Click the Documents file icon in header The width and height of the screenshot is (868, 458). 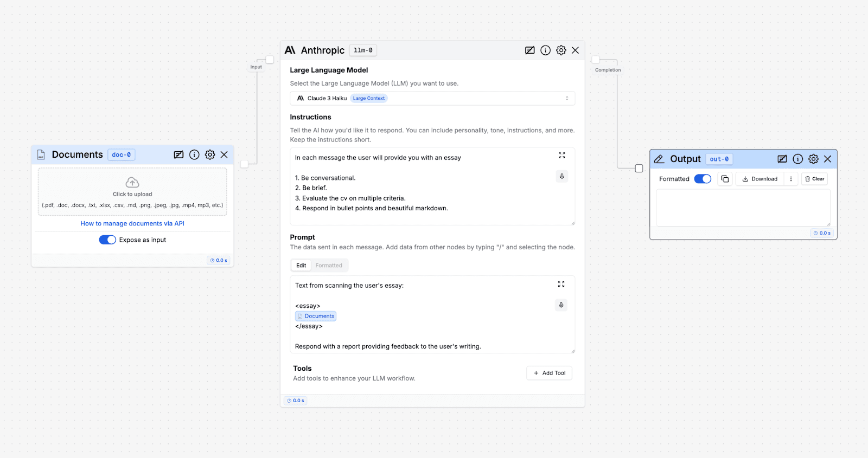[41, 155]
